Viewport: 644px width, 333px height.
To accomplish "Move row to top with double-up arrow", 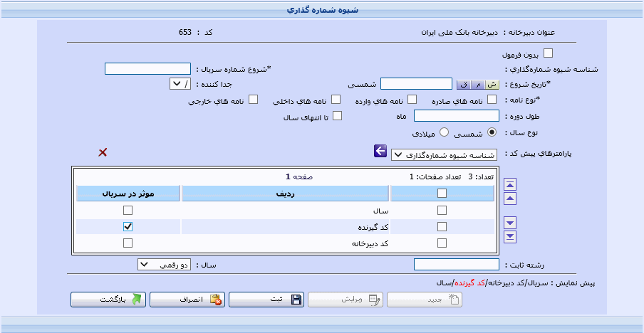I will pyautogui.click(x=509, y=185).
